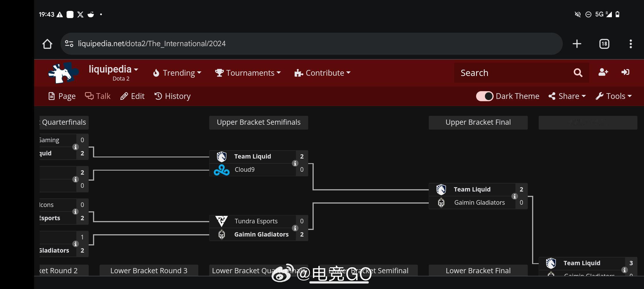Expand the liquipedia Dota 2 wiki dropdown
The image size is (644, 289).
(x=113, y=73)
